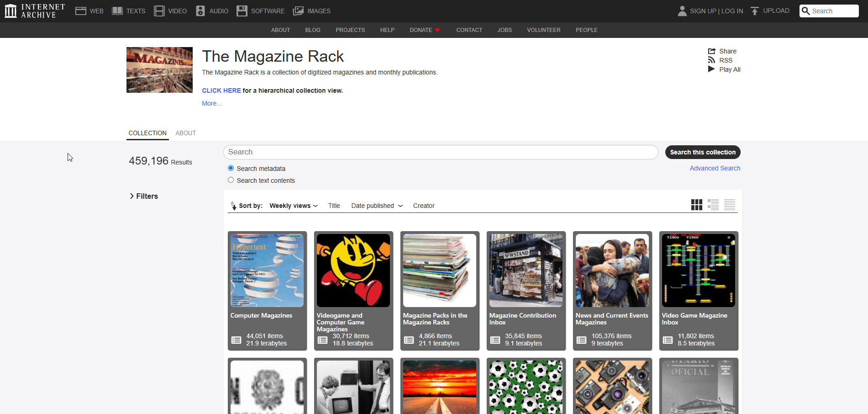Open the Weekly views sort dropdown

(294, 206)
